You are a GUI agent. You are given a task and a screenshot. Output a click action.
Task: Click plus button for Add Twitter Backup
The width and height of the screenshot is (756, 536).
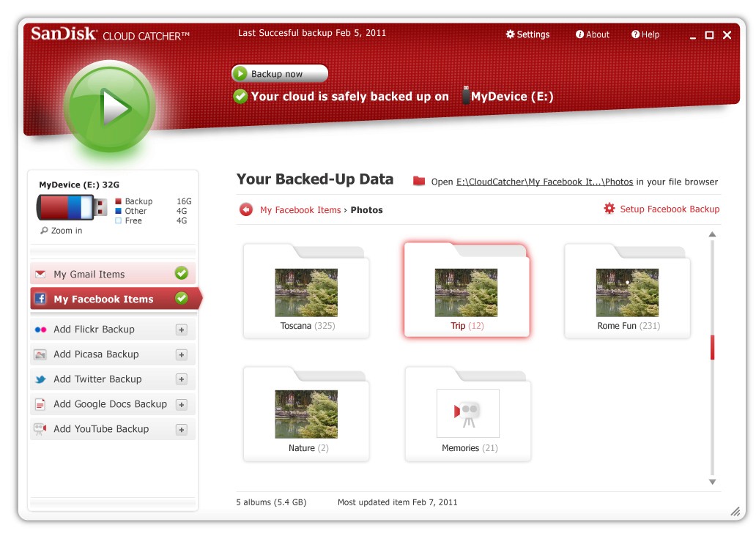[x=181, y=379]
